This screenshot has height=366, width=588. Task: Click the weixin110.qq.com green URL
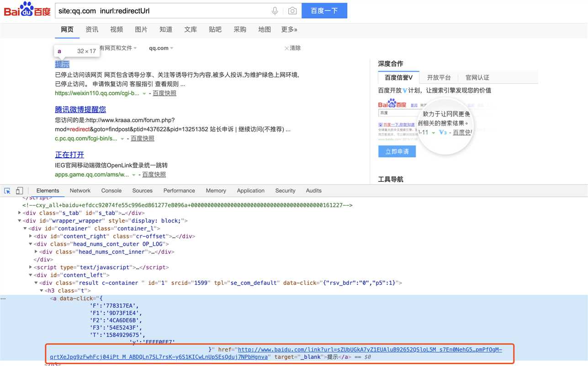click(97, 93)
